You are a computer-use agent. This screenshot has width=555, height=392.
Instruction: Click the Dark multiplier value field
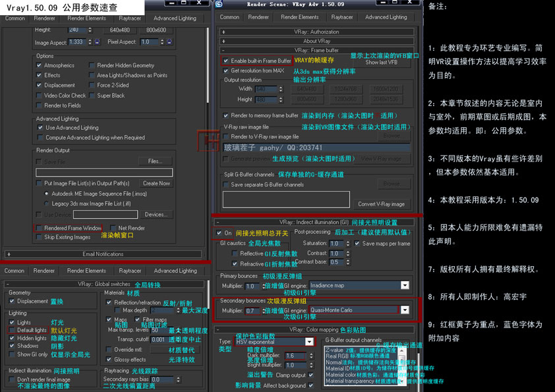[x=296, y=356]
